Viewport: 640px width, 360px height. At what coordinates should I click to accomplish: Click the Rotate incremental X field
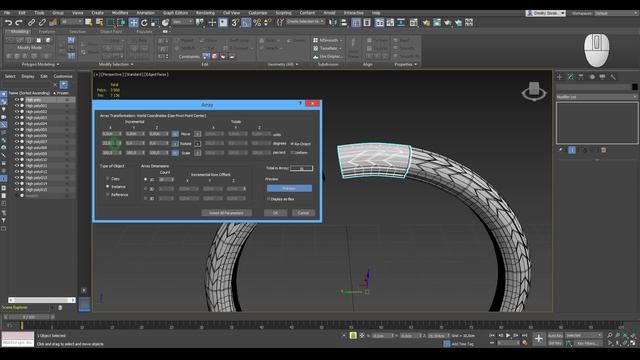click(111, 143)
